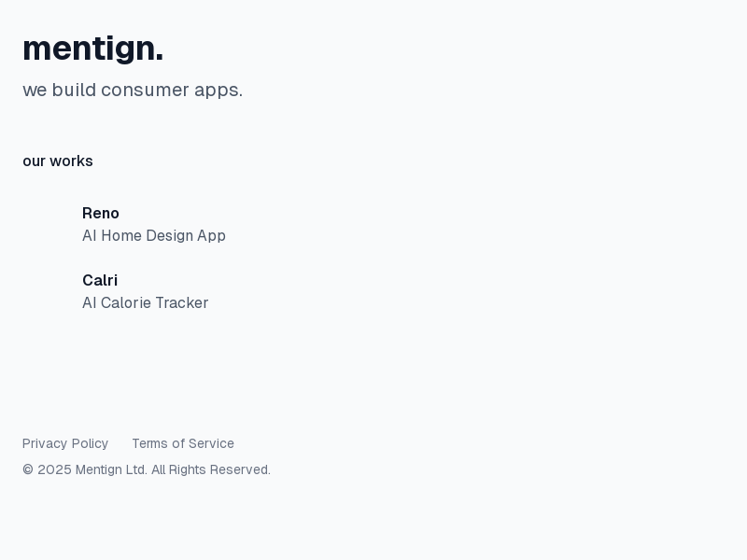
Task: Click the word 'Design' under Reno
Action: tap(166, 236)
